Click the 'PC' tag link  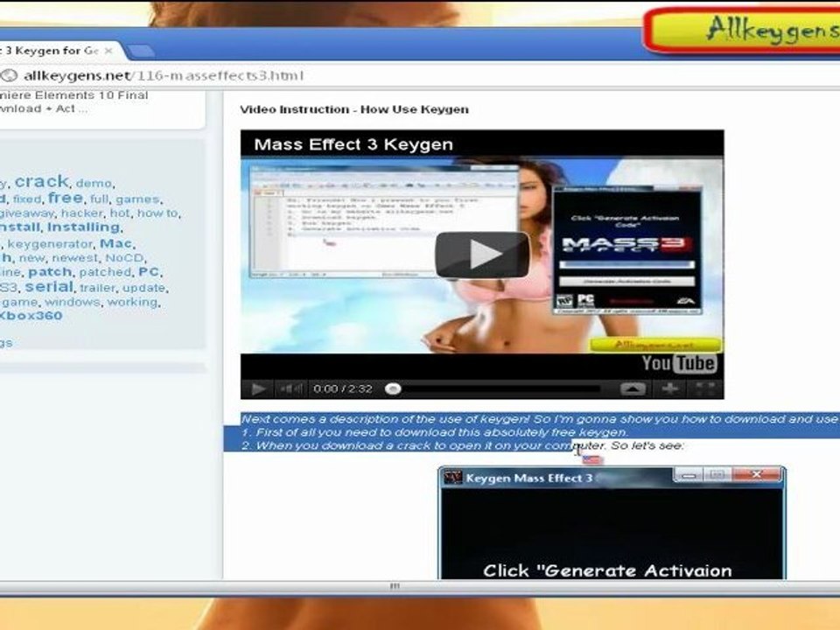tap(149, 272)
